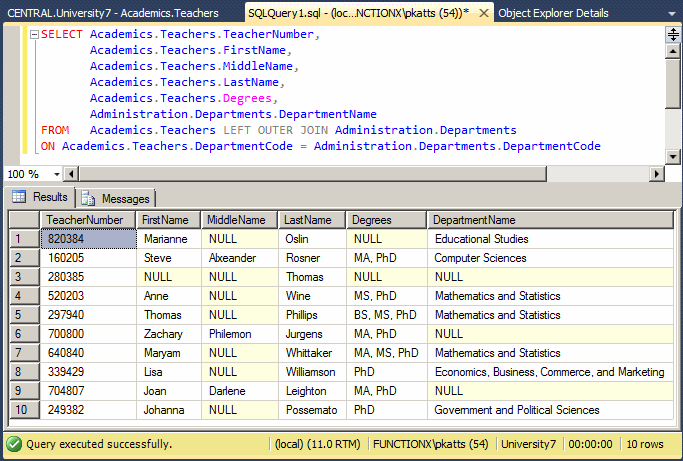Viewport: 683px width, 461px height.
Task: Collapse the SELECT statement outline block
Action: click(34, 34)
